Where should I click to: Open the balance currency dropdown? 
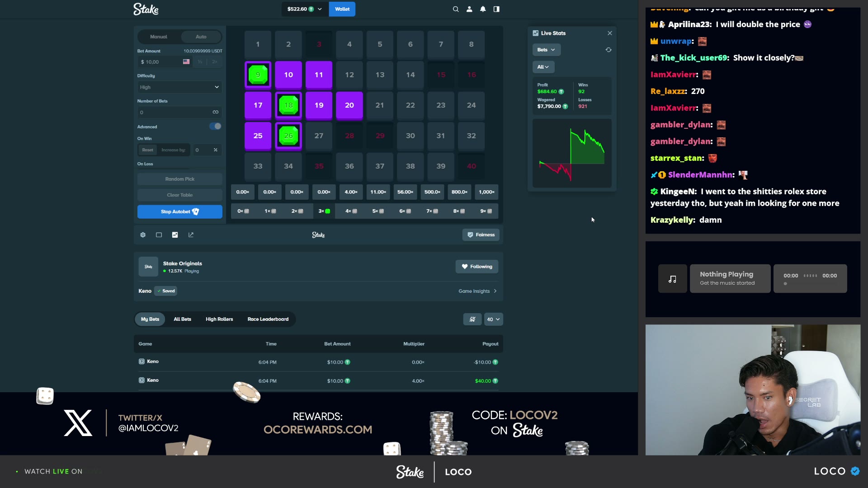(x=305, y=9)
